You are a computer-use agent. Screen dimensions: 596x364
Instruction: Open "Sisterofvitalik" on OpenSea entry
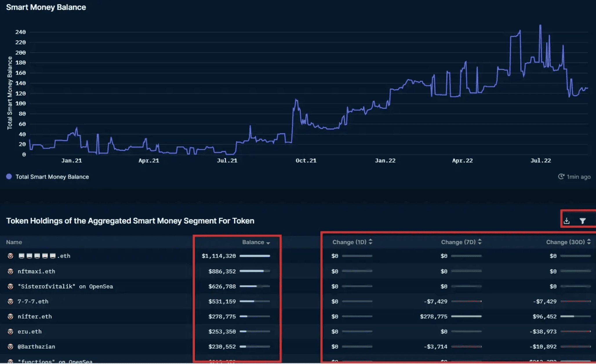[x=65, y=286]
